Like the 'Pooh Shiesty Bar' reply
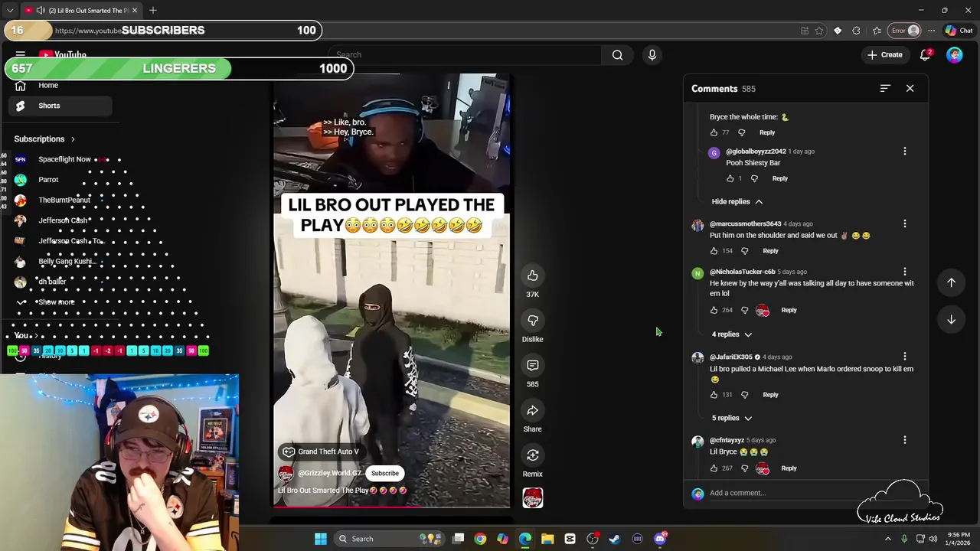 [x=730, y=178]
